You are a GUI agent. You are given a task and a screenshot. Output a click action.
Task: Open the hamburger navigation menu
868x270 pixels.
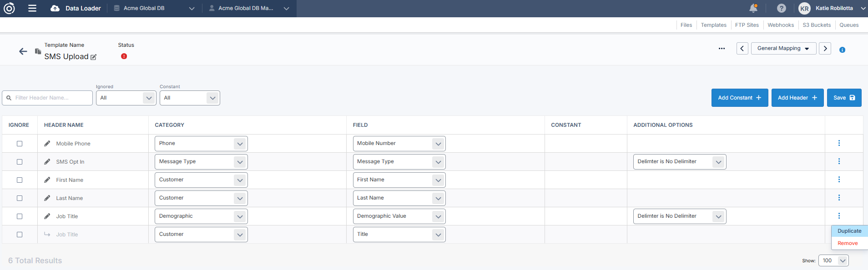(x=32, y=8)
